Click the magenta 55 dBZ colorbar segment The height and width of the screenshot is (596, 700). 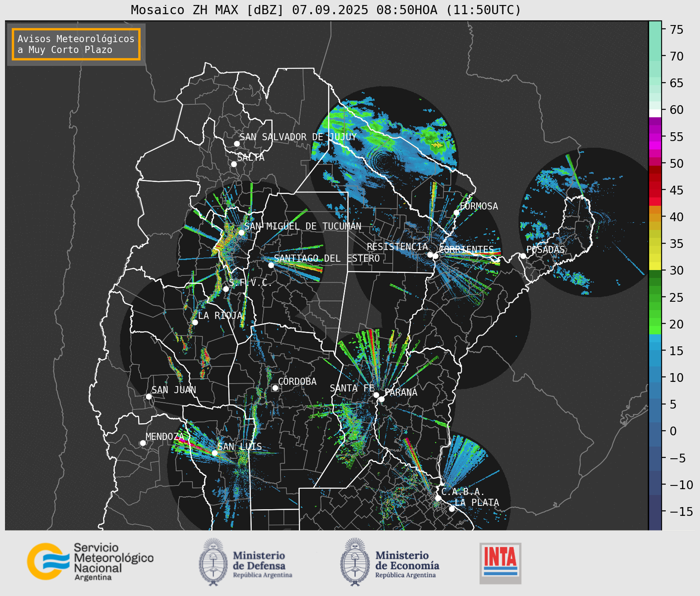click(655, 138)
